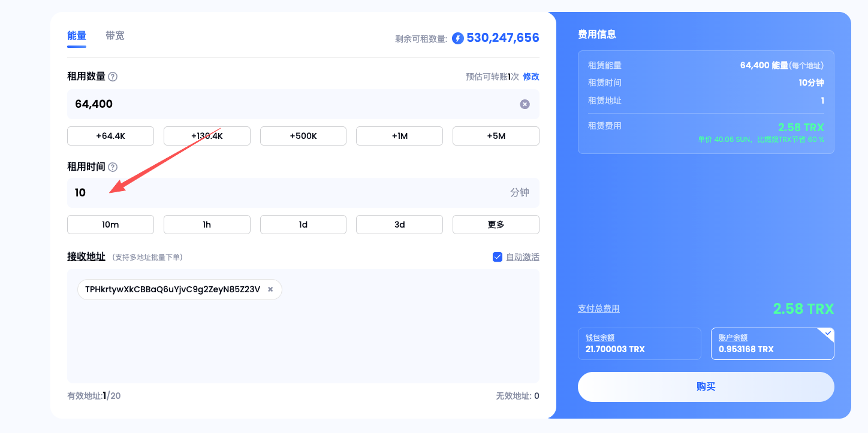Choose the +130.4K quantity preset
The width and height of the screenshot is (868, 433).
coord(207,136)
